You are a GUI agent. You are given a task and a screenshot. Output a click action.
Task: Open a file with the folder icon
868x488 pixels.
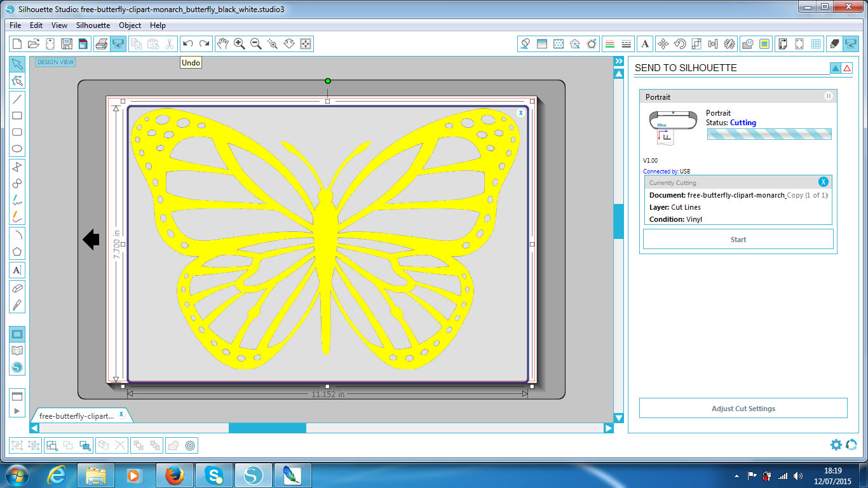pos(34,44)
